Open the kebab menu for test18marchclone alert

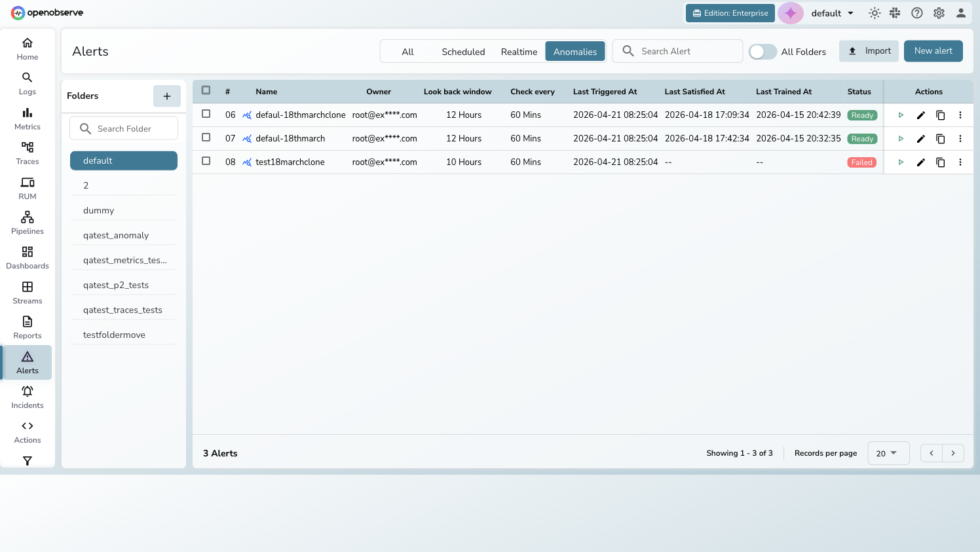tap(960, 162)
